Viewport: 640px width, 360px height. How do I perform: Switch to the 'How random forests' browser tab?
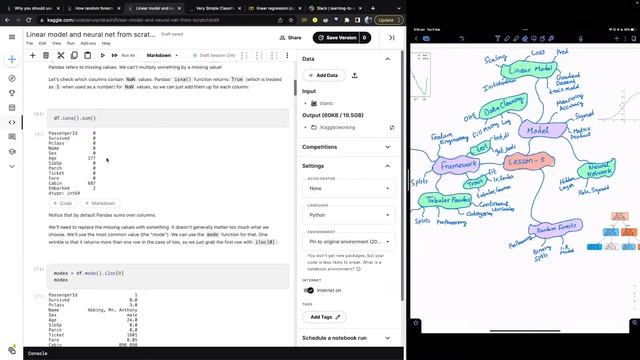[94, 8]
